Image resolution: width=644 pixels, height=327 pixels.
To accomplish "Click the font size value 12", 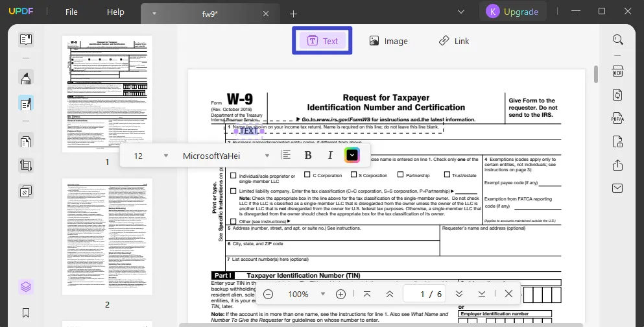I will pos(138,156).
